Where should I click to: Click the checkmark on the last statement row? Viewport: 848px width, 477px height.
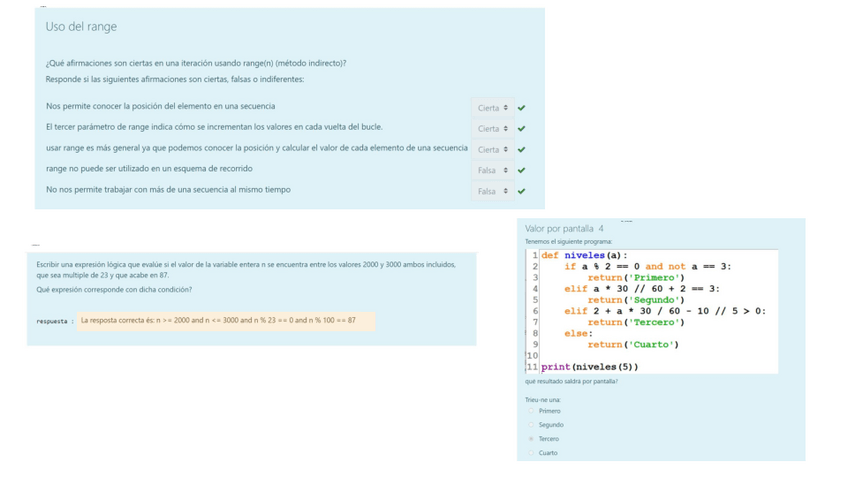[x=522, y=192]
